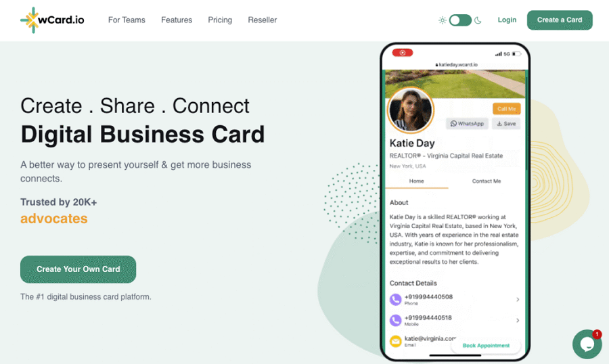The image size is (609, 364).
Task: Click the purple mobile icon for +919994440518
Action: pos(395,321)
